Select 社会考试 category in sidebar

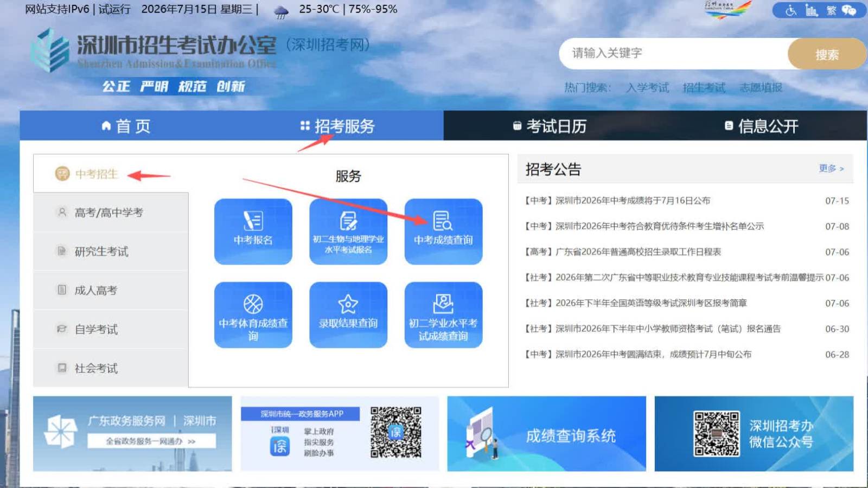(x=111, y=368)
